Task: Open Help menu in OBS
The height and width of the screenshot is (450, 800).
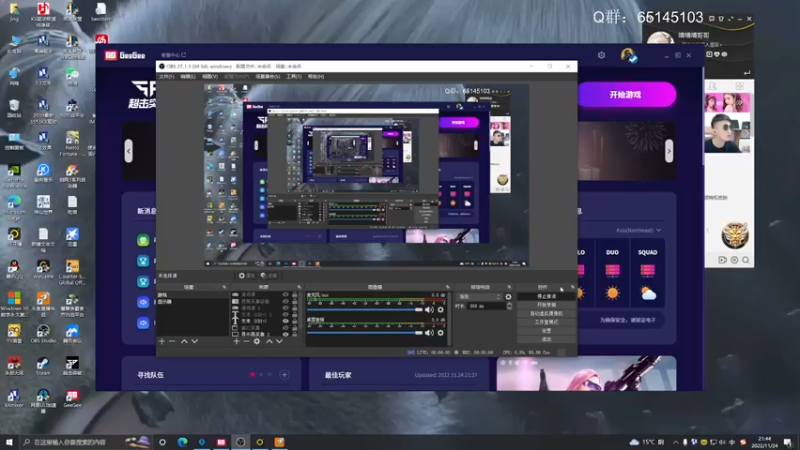Action: pyautogui.click(x=316, y=77)
